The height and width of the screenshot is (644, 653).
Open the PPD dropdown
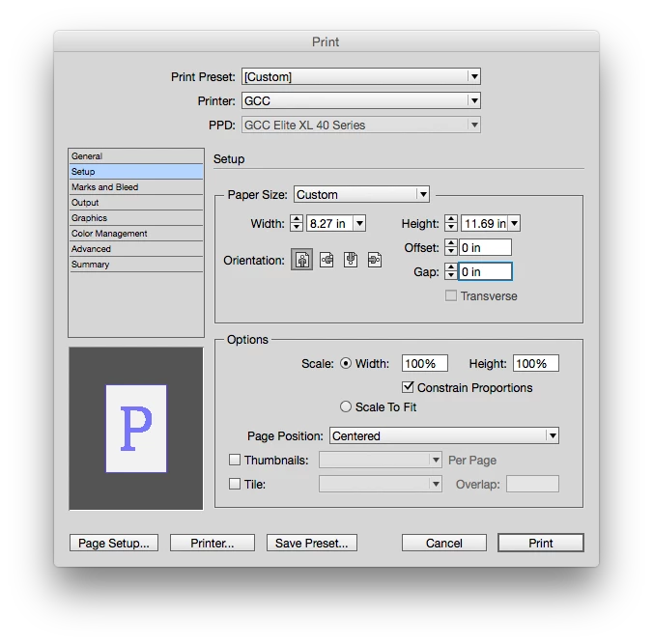click(361, 125)
